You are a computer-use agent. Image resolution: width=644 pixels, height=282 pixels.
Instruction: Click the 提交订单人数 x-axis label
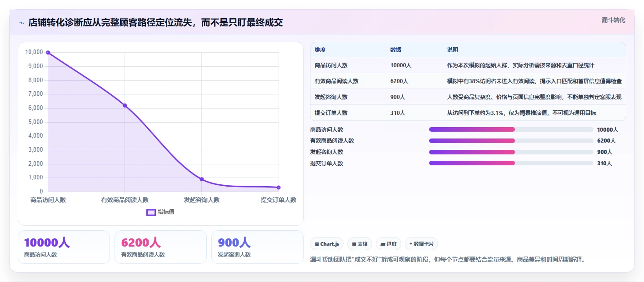coord(279,200)
